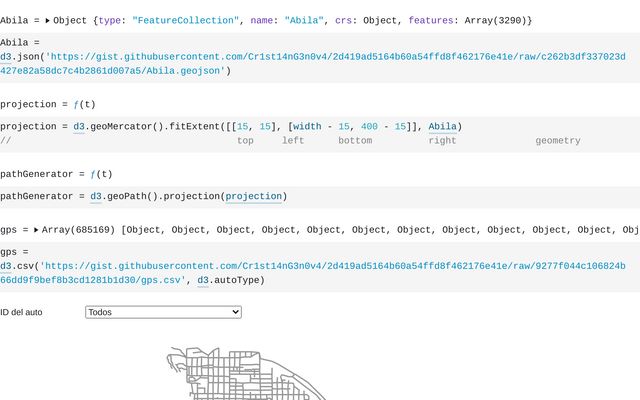Click the ID del auto label
The height and width of the screenshot is (400, 640).
[x=22, y=312]
